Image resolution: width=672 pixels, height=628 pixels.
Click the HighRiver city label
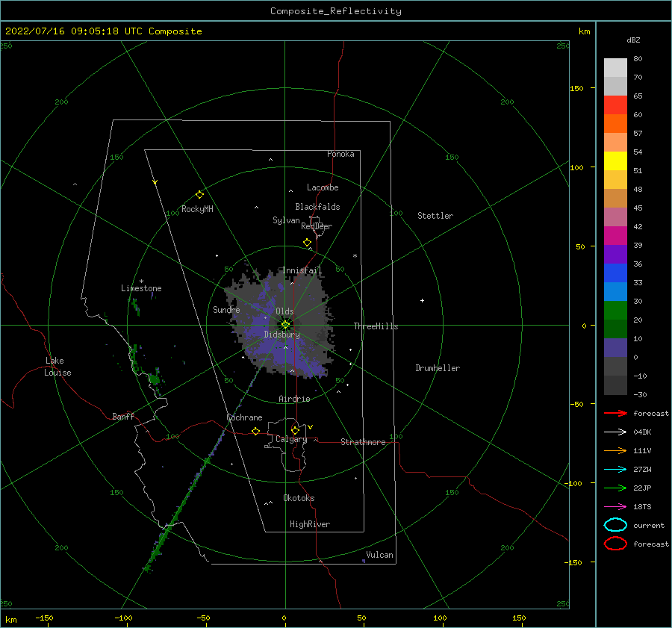point(310,525)
